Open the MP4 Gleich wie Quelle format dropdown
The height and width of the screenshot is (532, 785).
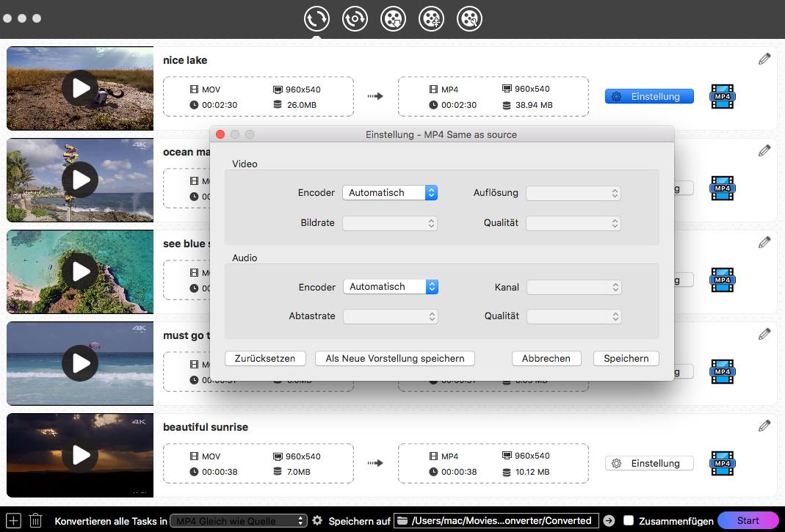238,520
